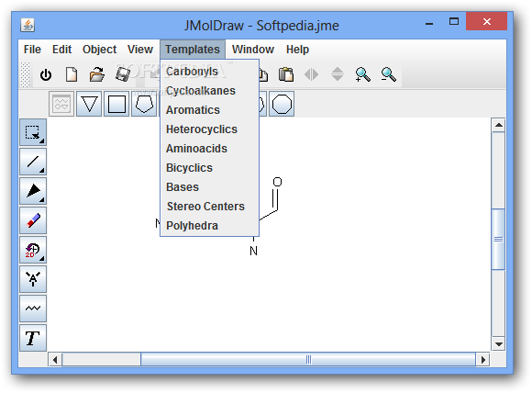
Task: Open the Edit menu
Action: pyautogui.click(x=61, y=50)
